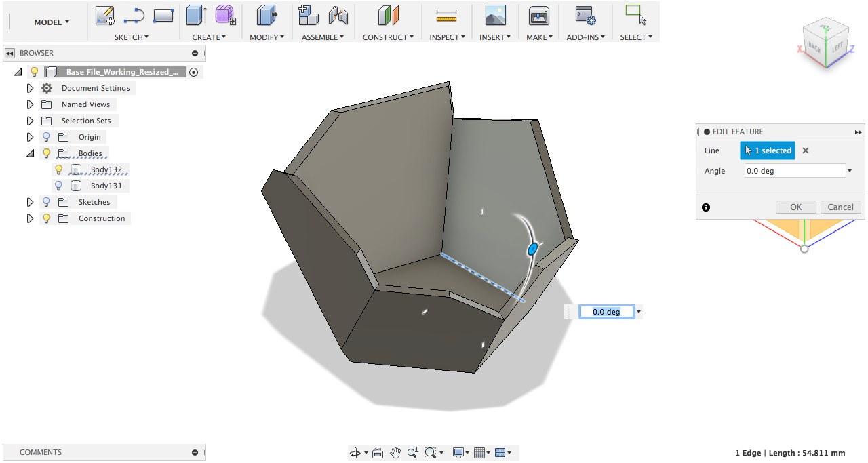Open the Angle dropdown arrow in dialog
The width and height of the screenshot is (868, 463).
point(850,172)
